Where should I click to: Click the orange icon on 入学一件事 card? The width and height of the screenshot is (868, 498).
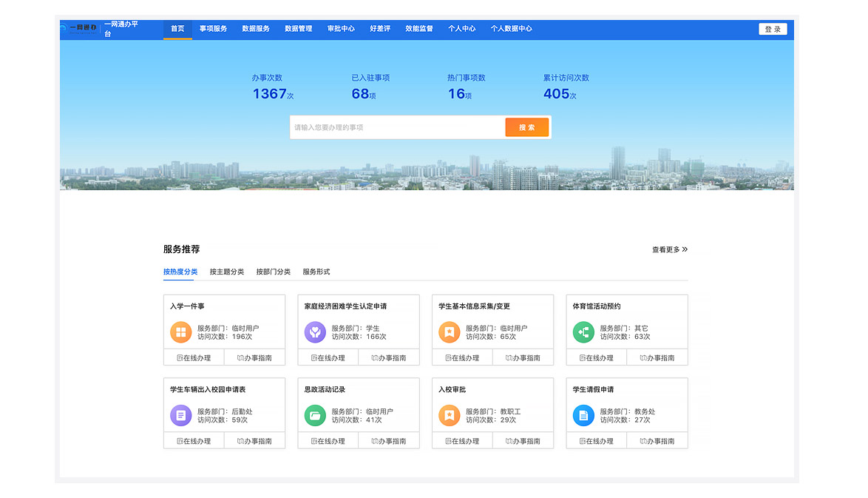click(180, 332)
